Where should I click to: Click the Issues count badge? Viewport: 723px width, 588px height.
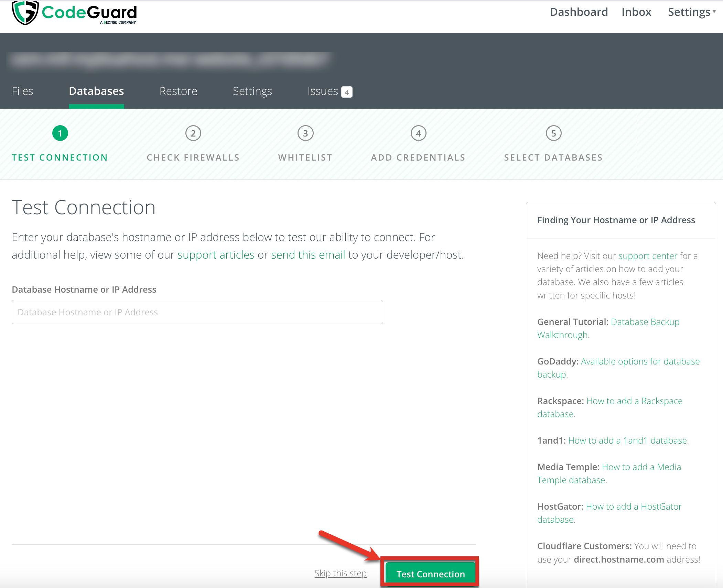[347, 92]
